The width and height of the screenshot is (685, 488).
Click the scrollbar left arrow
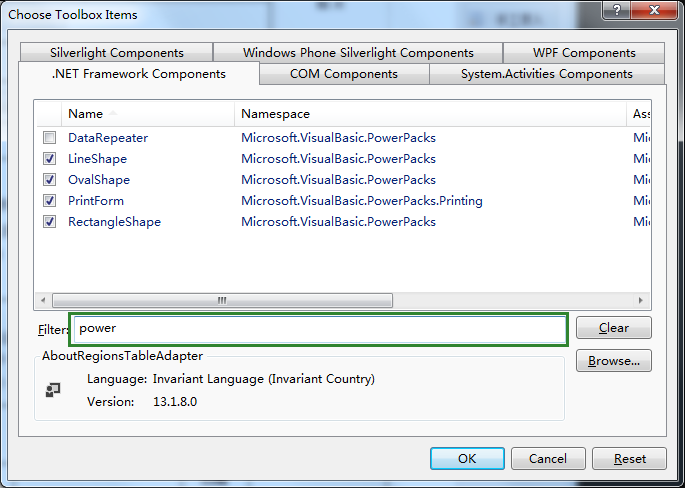[x=43, y=300]
